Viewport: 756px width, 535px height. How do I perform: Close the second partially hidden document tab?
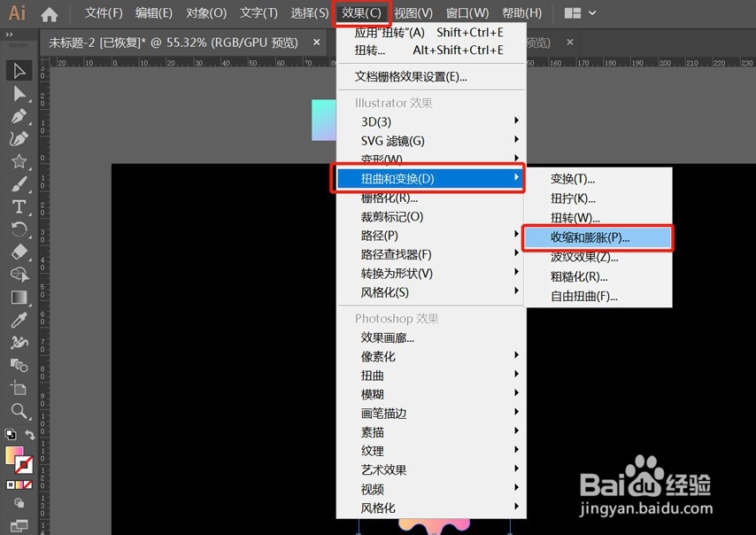(570, 42)
